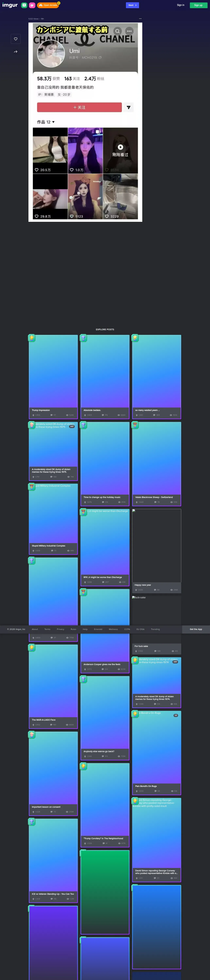Click the Get the App button
Viewport: 210px width, 980px height.
196,629
